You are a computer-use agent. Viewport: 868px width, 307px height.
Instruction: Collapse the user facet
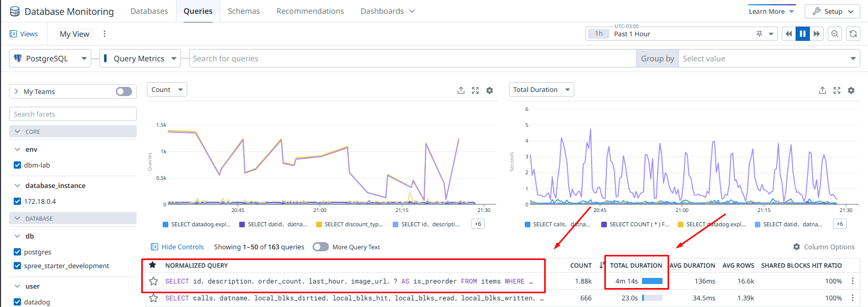17,286
